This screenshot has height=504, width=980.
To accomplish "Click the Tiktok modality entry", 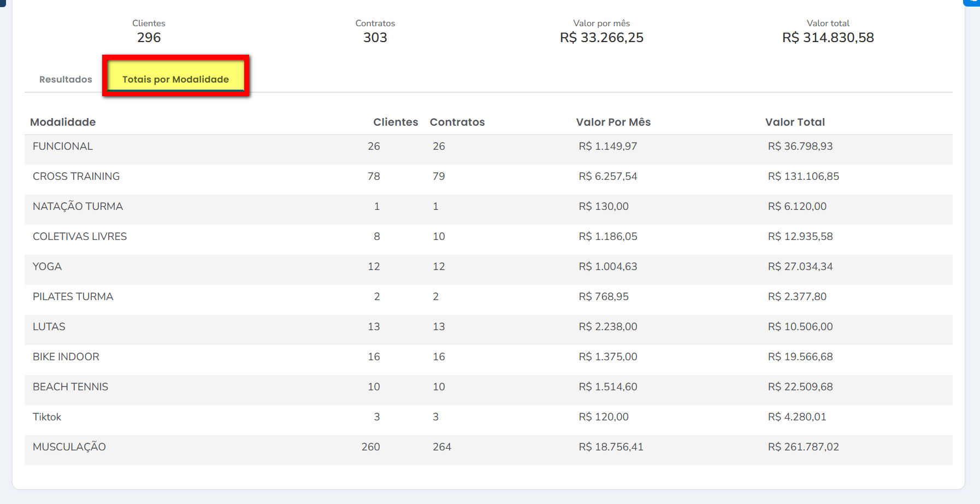I will pos(47,417).
